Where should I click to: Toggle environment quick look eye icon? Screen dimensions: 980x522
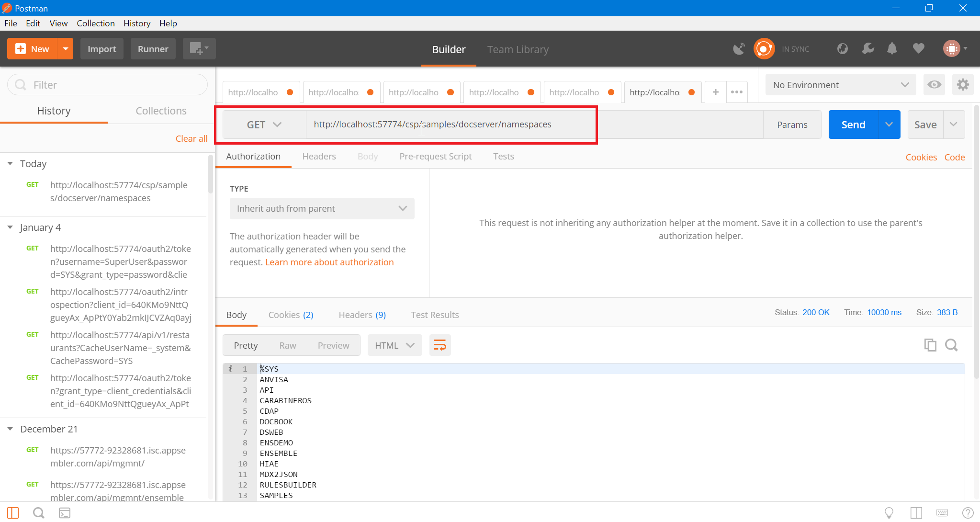tap(934, 85)
